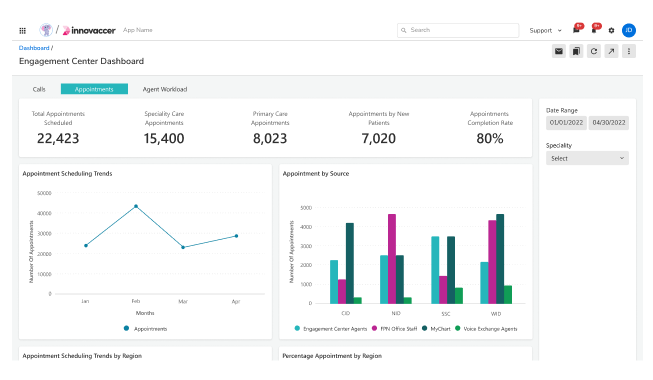
Task: Click the SSC light teal Engagement Center bar
Action: (x=435, y=270)
